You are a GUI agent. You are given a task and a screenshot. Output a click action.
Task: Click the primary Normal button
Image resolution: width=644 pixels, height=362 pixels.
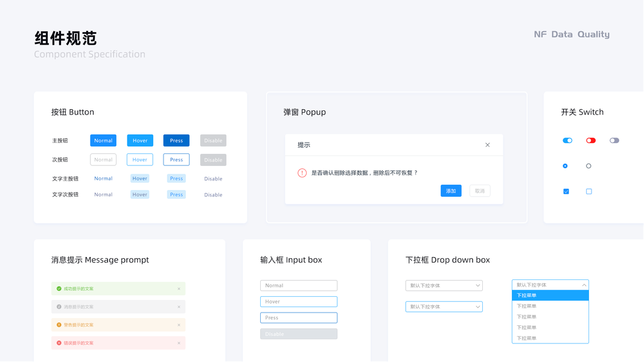(x=103, y=141)
